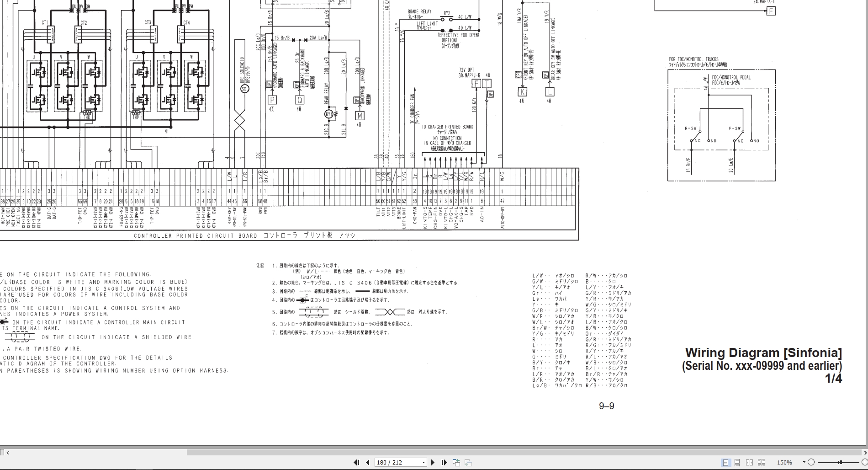Image resolution: width=868 pixels, height=470 pixels.
Task: Expand the recent pages list beside 180 / 212
Action: (x=423, y=462)
